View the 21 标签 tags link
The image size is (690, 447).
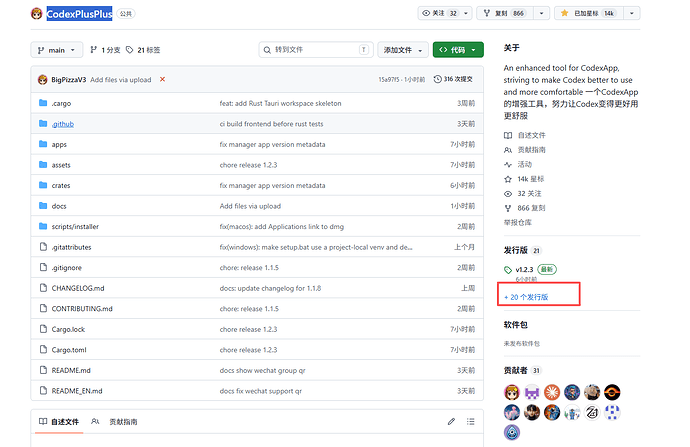pos(143,50)
